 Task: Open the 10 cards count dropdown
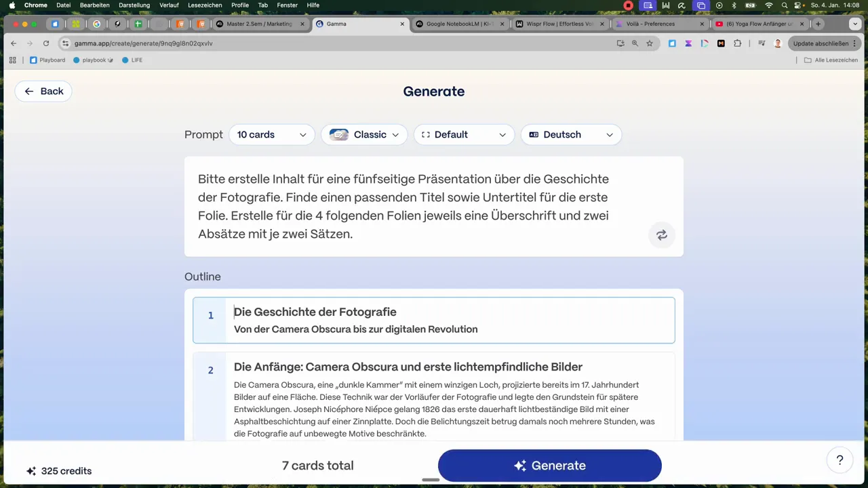[x=271, y=134]
